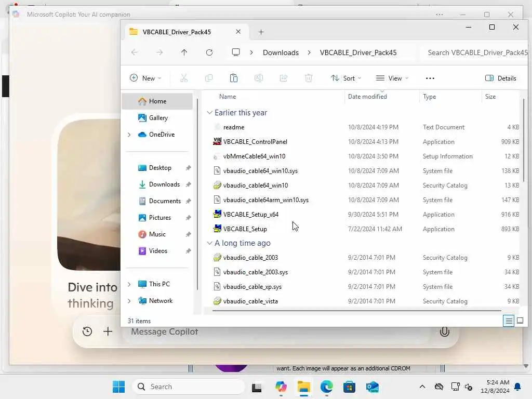Image resolution: width=532 pixels, height=399 pixels.
Task: Refresh the folder view
Action: 209,52
